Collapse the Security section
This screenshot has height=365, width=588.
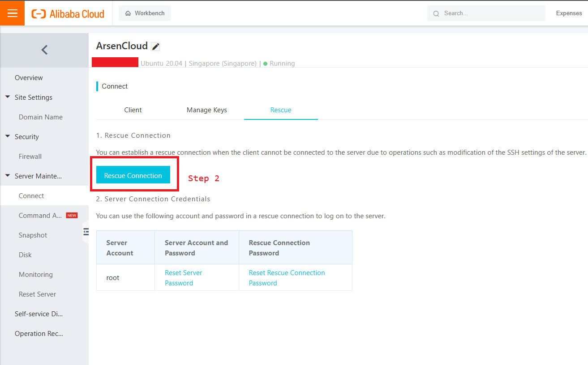click(x=7, y=136)
